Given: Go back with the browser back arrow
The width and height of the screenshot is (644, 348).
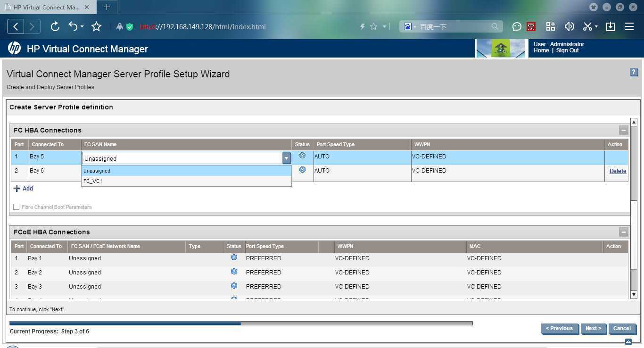Looking at the screenshot, I should 16,26.
